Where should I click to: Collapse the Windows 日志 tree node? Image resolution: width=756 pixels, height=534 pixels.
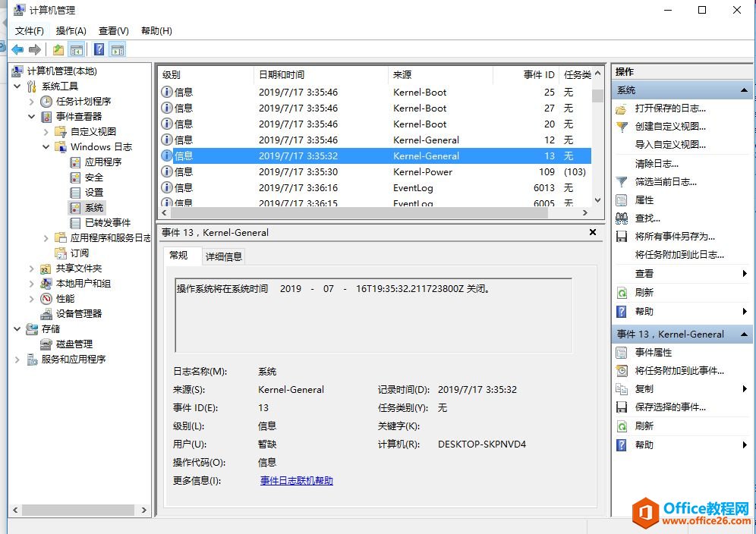(46, 146)
